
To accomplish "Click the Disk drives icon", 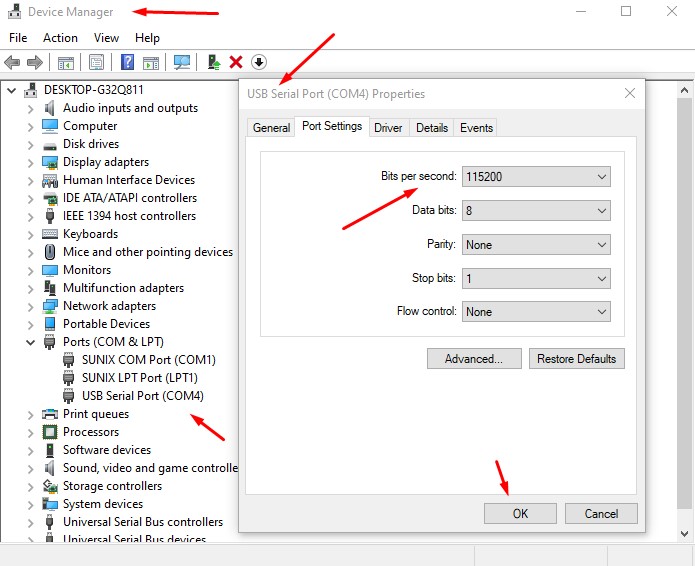I will pos(50,146).
